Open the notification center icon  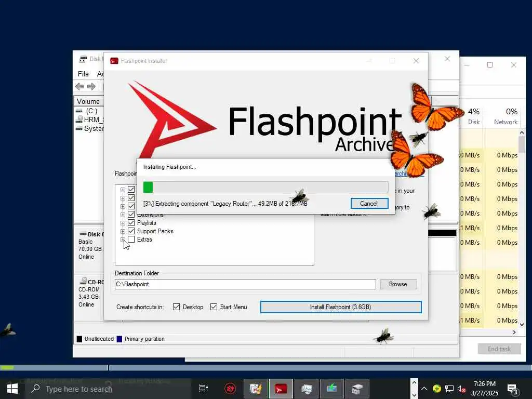[512, 389]
